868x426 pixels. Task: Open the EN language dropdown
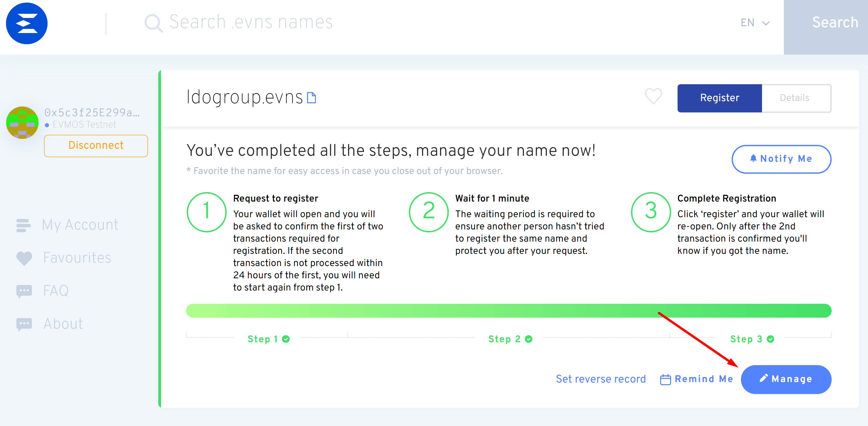[755, 23]
